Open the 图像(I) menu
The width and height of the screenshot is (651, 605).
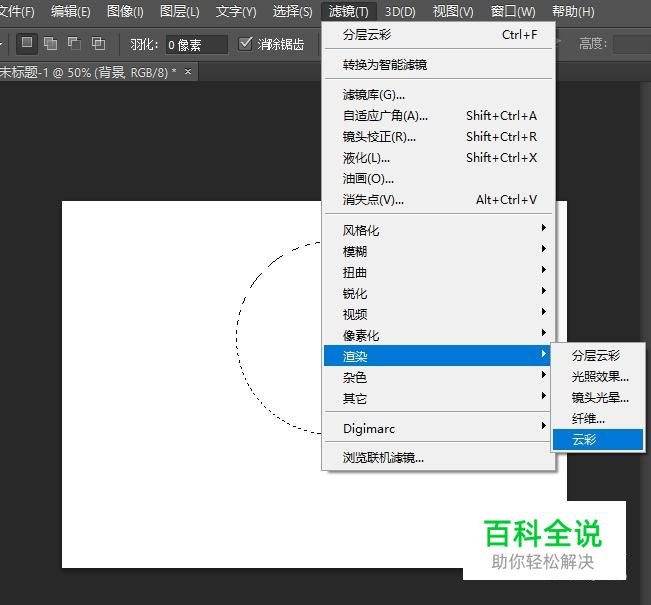(x=125, y=11)
